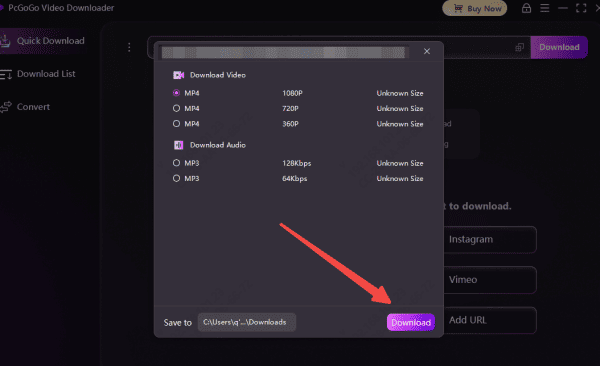Image resolution: width=600 pixels, height=366 pixels.
Task: Click the 720P resolution text
Action: click(x=290, y=108)
